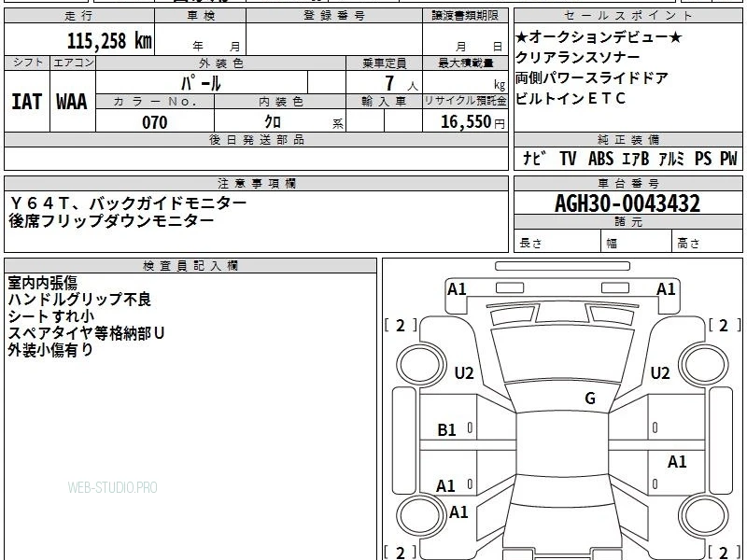Click the "クリアランスソナー" sales point
The image size is (747, 560).
[578, 58]
